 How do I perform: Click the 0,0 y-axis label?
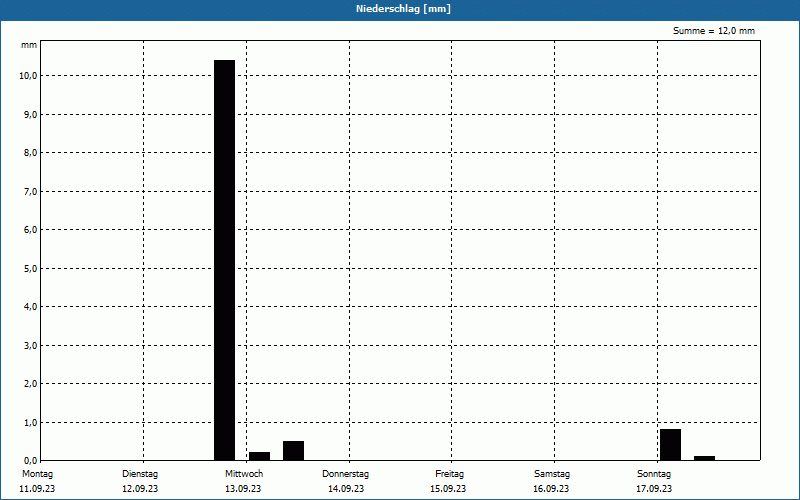point(31,461)
